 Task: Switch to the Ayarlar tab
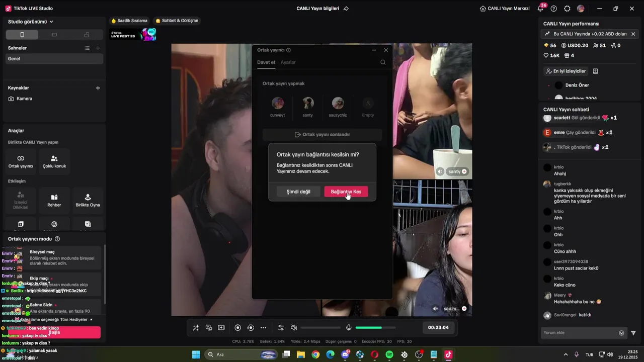point(288,62)
